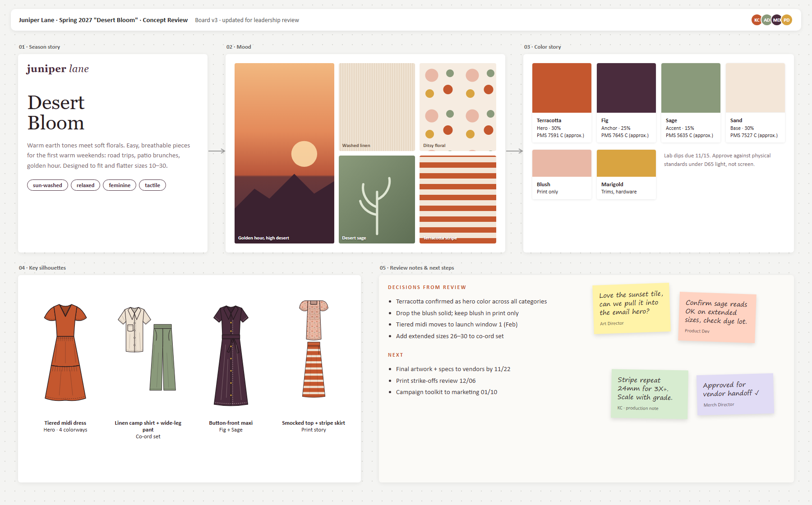Viewport: 812px width, 505px height.
Task: Select the pink Product Dev sticky note
Action: click(x=717, y=317)
